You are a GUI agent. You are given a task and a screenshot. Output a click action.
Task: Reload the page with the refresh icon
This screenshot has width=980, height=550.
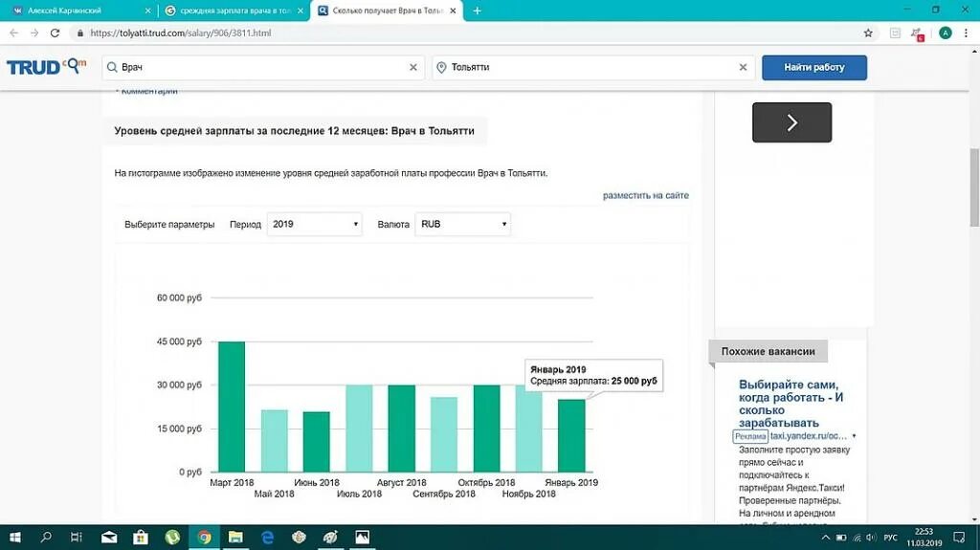point(55,33)
